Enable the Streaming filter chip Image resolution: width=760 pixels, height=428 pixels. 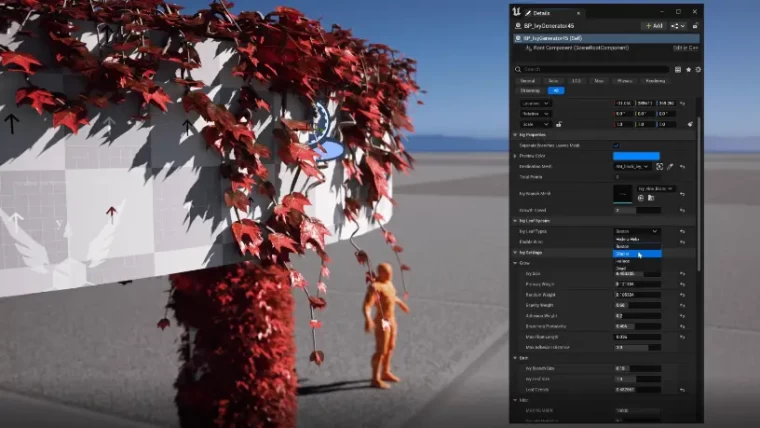click(530, 91)
